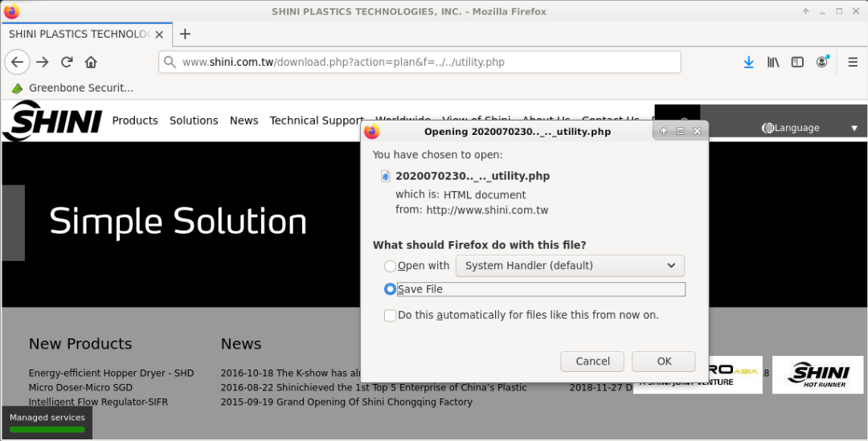This screenshot has width=868, height=441.
Task: Open the 2016-10-18 K-show news item
Action: [x=290, y=373]
